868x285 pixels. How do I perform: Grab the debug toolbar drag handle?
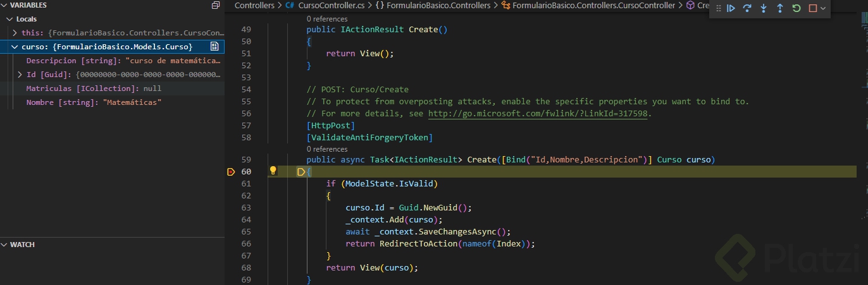point(718,8)
